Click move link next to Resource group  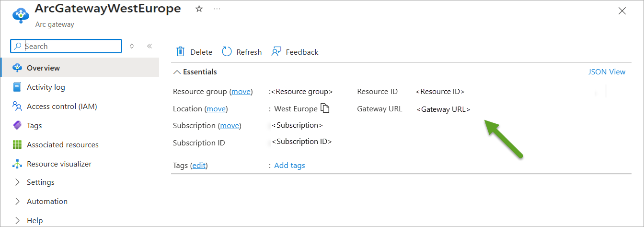click(x=241, y=92)
